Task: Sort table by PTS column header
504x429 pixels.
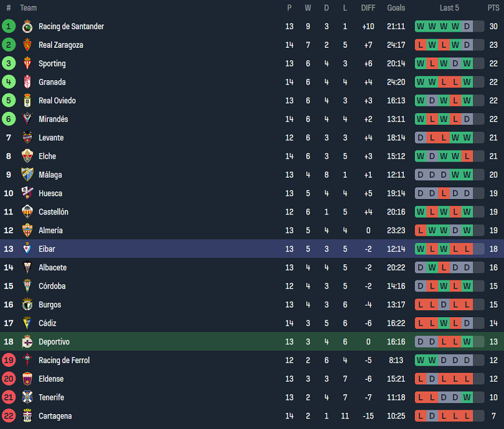Action: 493,8
